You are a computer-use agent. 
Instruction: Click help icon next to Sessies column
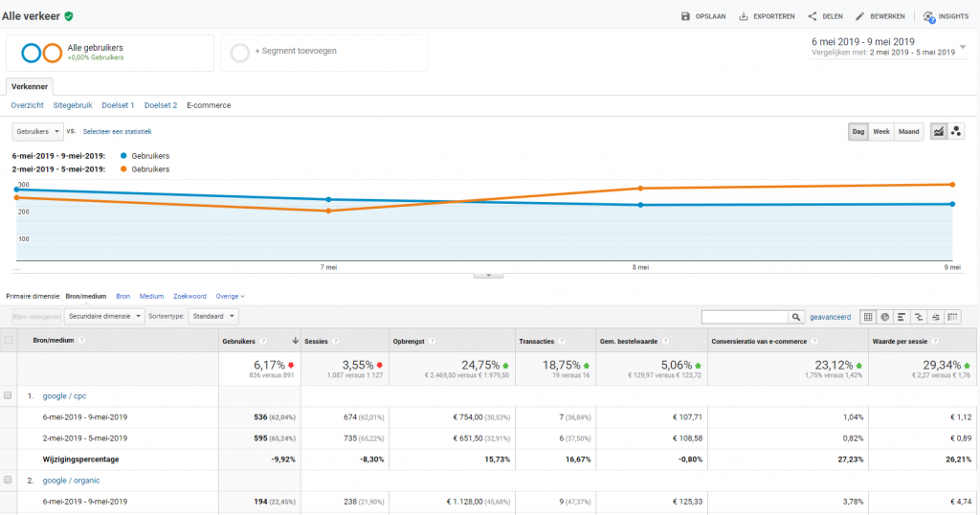pyautogui.click(x=336, y=341)
